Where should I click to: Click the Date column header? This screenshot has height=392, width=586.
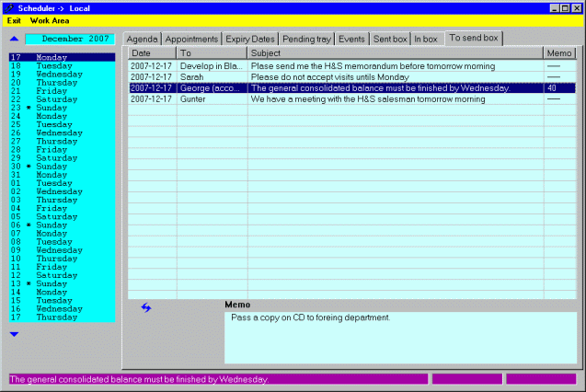click(152, 54)
